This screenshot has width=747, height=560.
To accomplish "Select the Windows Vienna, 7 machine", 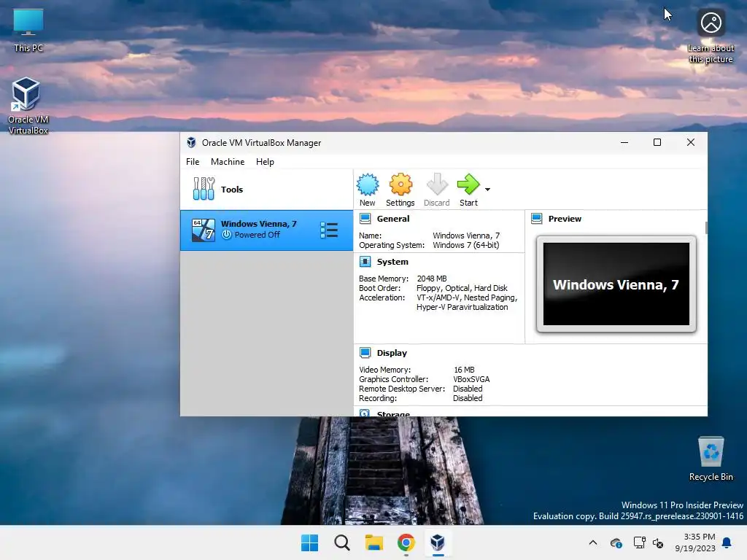I will (266, 230).
